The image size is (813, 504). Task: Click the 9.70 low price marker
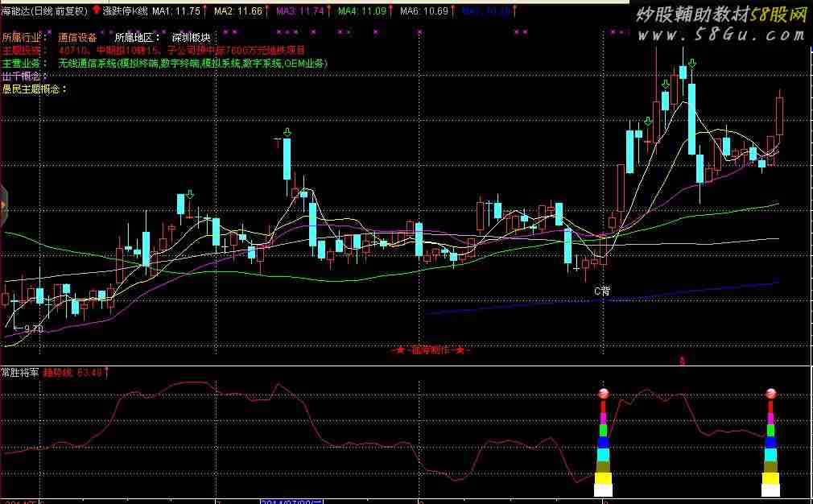[x=31, y=329]
